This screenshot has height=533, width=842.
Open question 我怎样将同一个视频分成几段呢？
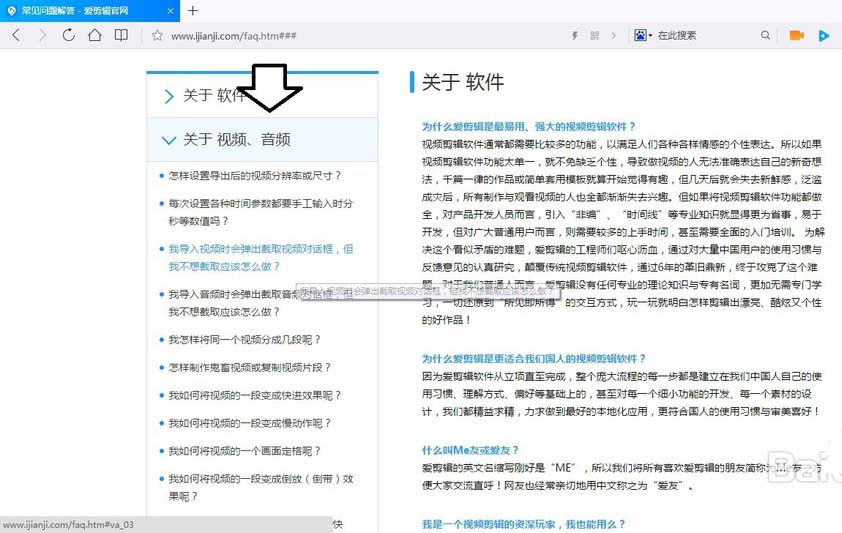click(x=244, y=340)
